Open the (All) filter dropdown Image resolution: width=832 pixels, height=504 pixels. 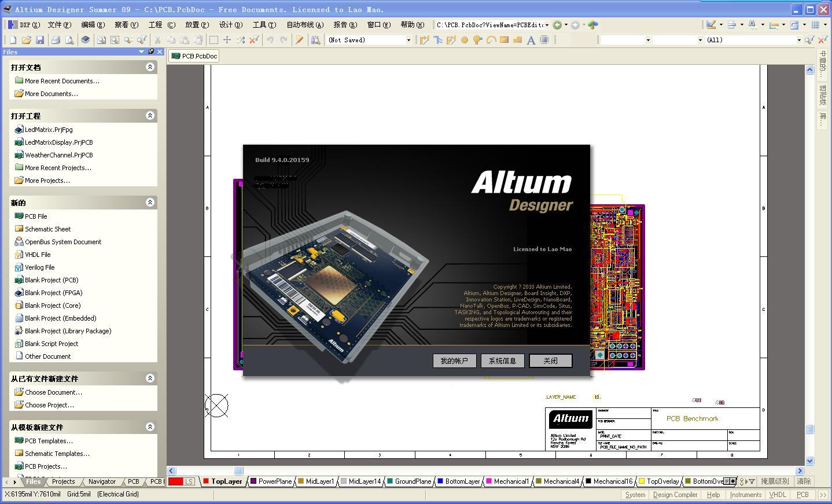click(x=799, y=40)
